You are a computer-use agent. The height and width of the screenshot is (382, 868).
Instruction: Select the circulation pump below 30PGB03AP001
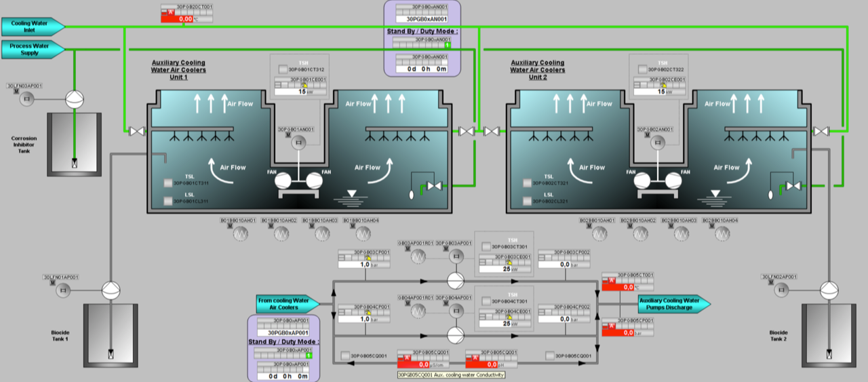tap(455, 280)
